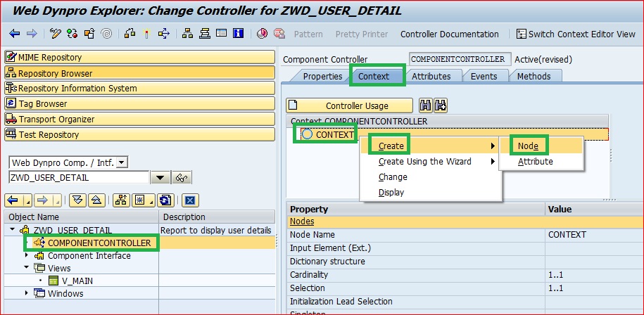644x315 pixels.
Task: Click the Controller Usage button
Action: [x=349, y=105]
